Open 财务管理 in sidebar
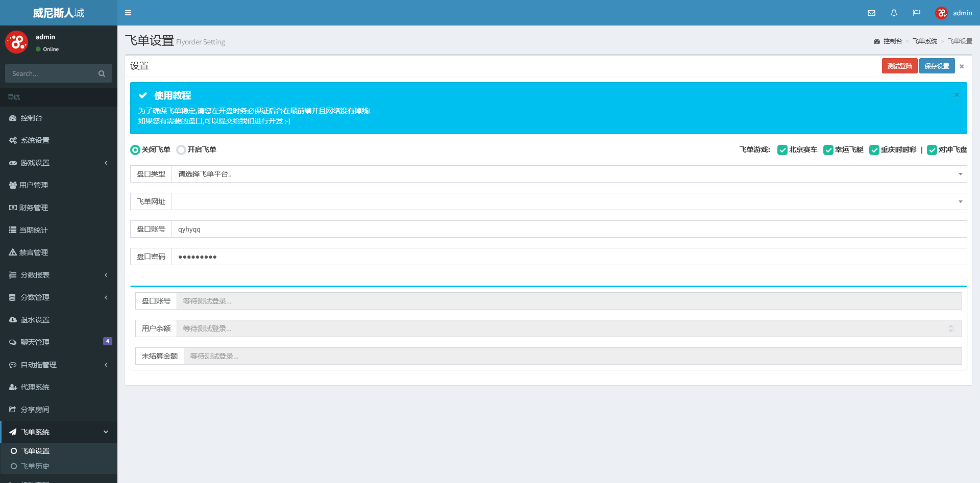Screen dimensions: 980x483 (59, 208)
